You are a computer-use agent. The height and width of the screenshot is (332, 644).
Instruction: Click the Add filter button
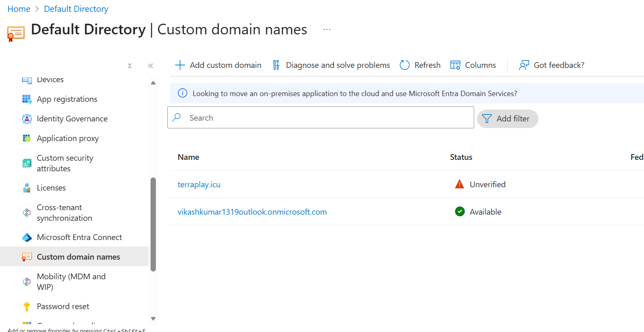[508, 119]
